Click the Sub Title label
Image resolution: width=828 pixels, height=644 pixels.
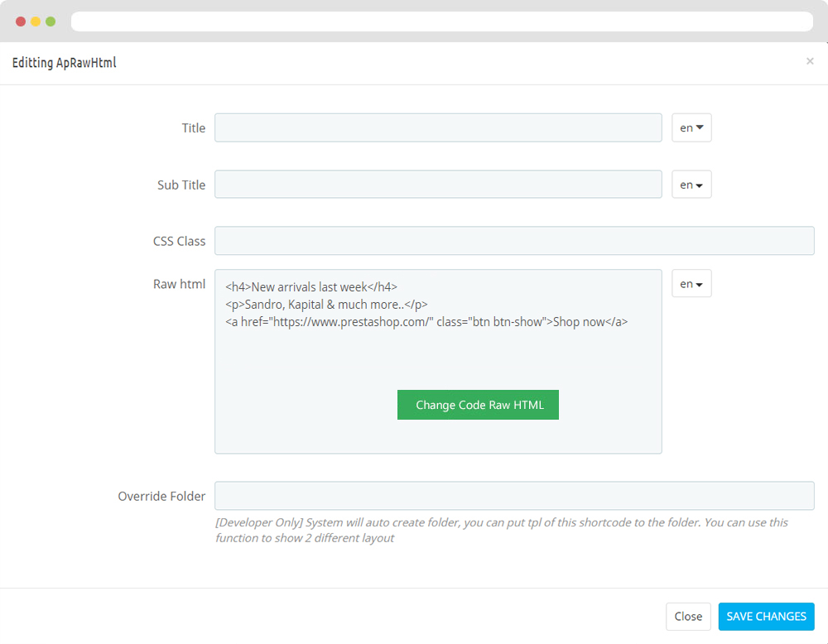click(x=181, y=185)
